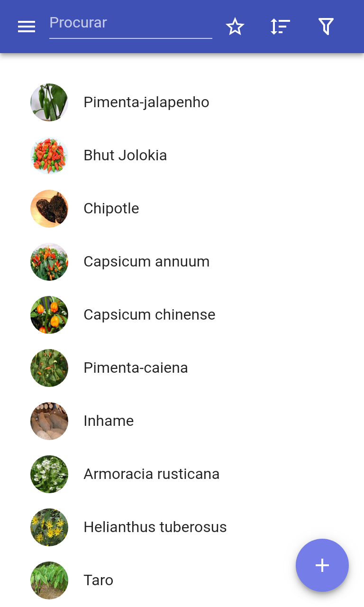Click the yellow Helianthus flower thumbnail

(x=49, y=527)
